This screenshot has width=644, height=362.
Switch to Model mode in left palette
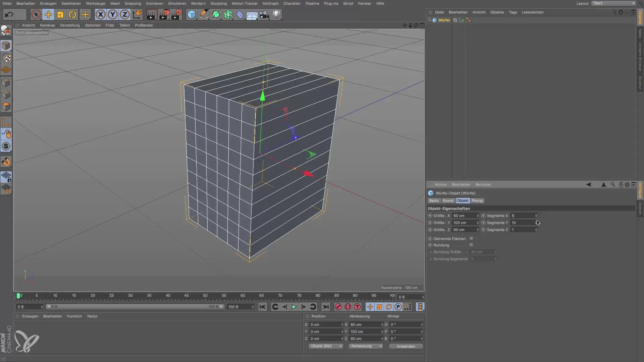pos(6,46)
